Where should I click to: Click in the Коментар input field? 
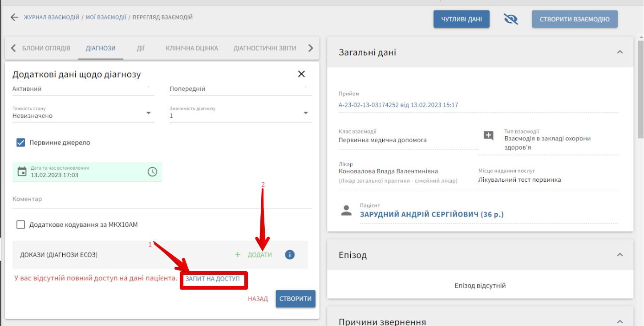point(162,200)
